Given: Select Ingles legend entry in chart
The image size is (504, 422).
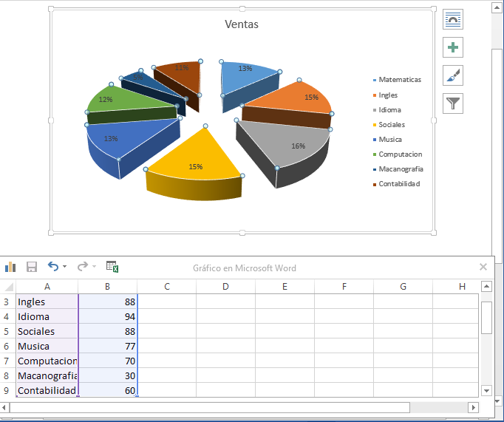Looking at the screenshot, I should coord(385,95).
